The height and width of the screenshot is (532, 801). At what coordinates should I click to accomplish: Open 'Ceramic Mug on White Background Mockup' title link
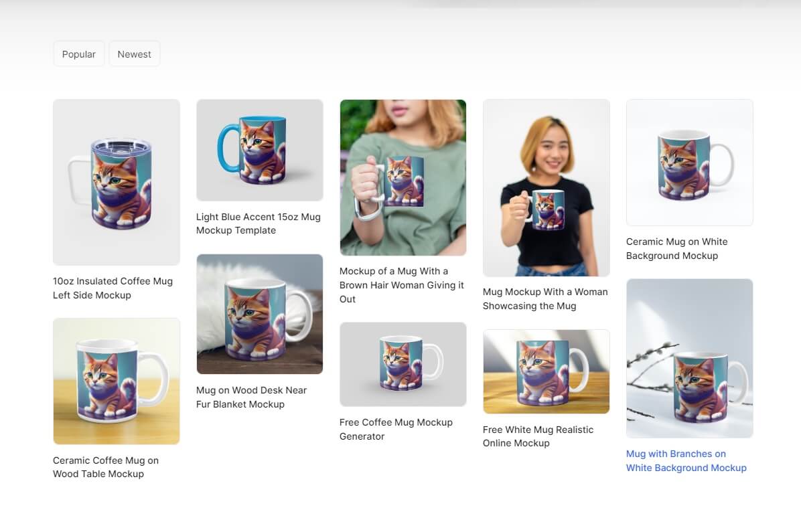coord(677,249)
